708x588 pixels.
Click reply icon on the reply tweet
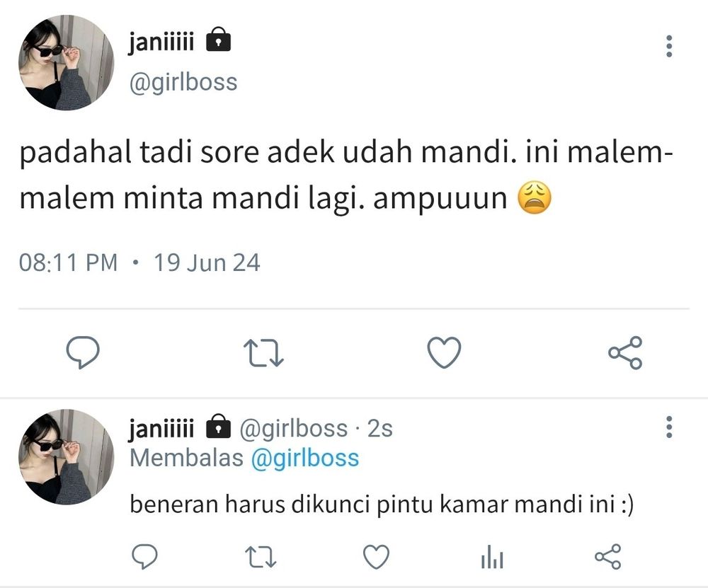(144, 556)
